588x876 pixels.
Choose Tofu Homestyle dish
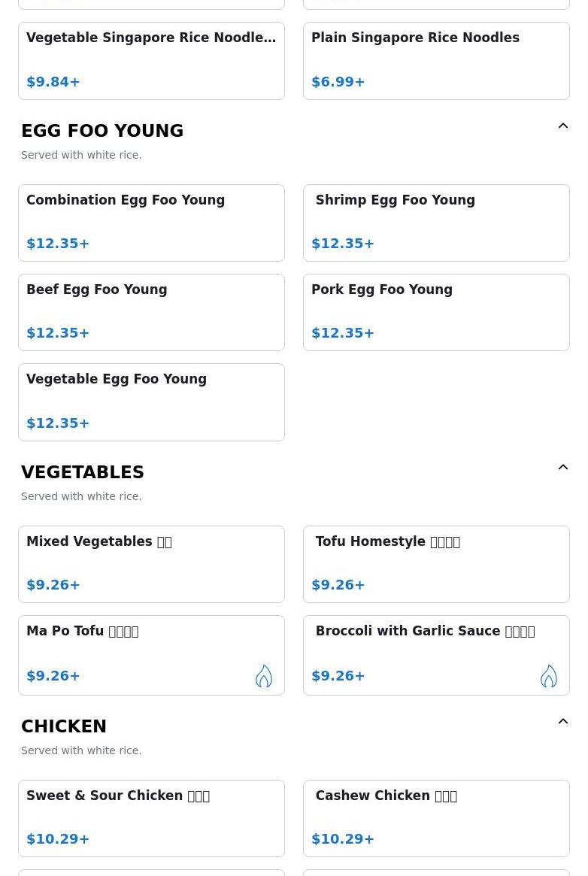[x=436, y=564]
